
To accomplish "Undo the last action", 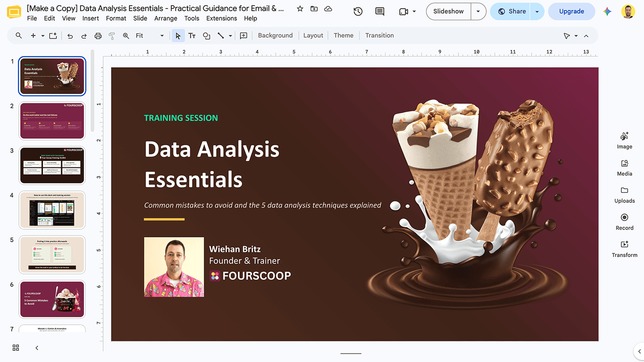I will pyautogui.click(x=70, y=36).
